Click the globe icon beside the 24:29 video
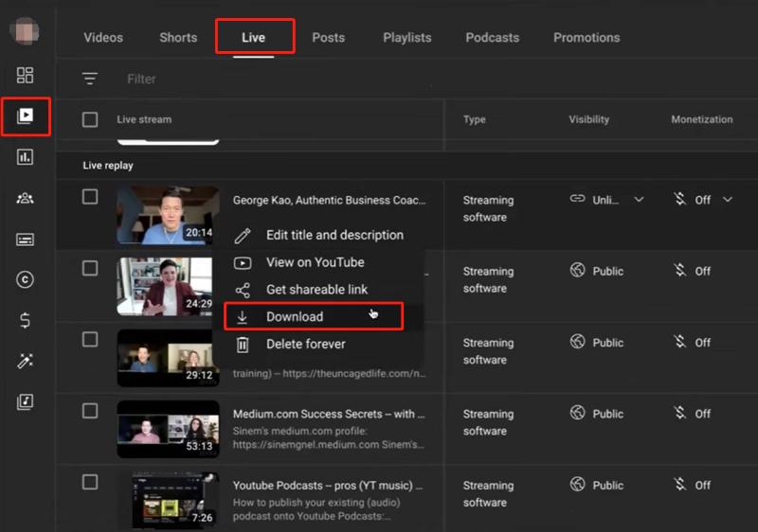This screenshot has width=758, height=532. [x=577, y=270]
